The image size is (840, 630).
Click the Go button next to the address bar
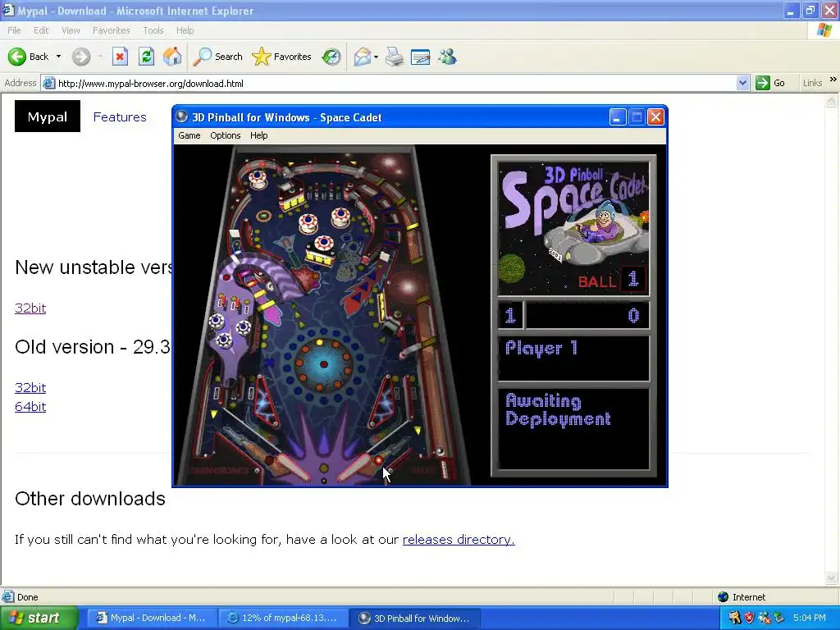coord(769,83)
